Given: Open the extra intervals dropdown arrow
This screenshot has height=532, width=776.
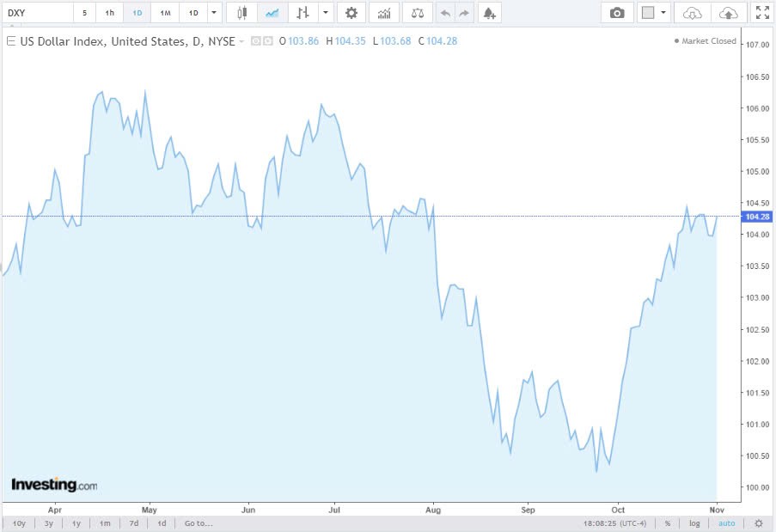Looking at the screenshot, I should click(212, 12).
